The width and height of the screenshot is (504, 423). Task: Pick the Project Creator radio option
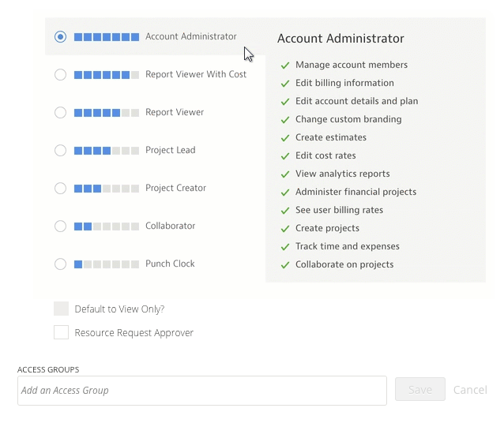point(61,189)
